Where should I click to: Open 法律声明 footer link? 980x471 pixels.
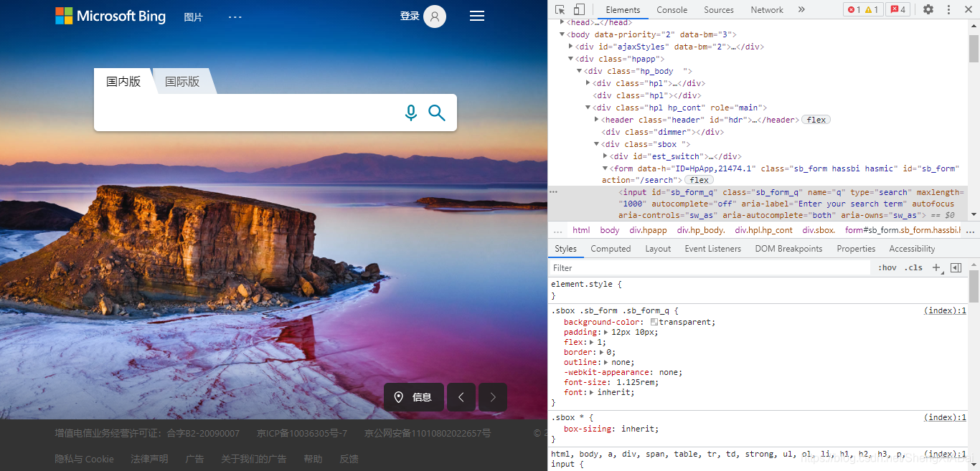149,459
